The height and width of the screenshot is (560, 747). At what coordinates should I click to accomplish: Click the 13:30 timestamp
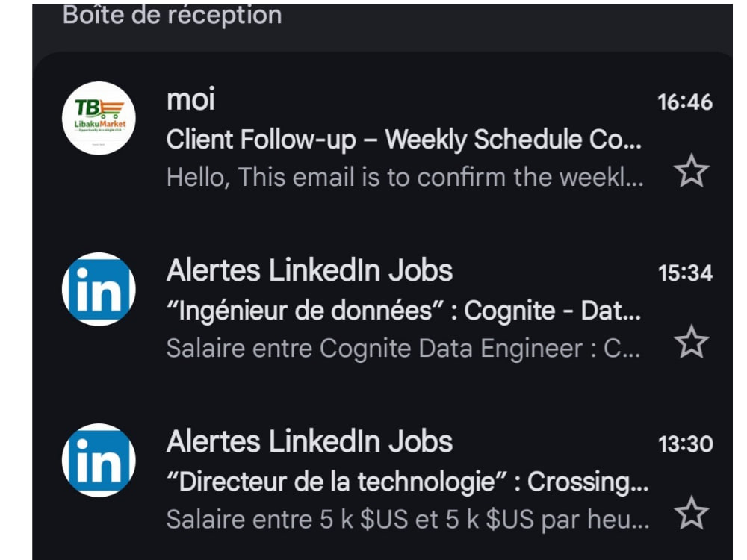coord(685,444)
